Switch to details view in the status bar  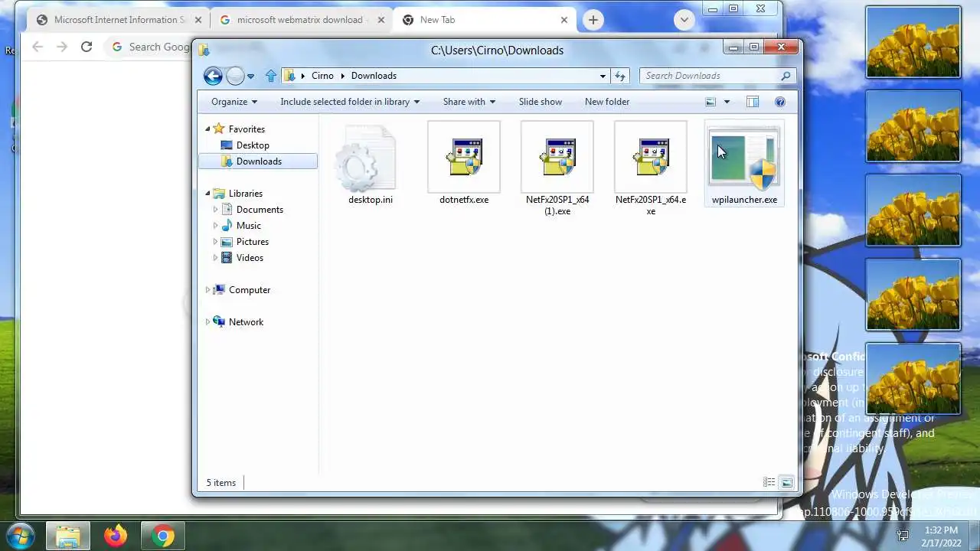(x=769, y=482)
